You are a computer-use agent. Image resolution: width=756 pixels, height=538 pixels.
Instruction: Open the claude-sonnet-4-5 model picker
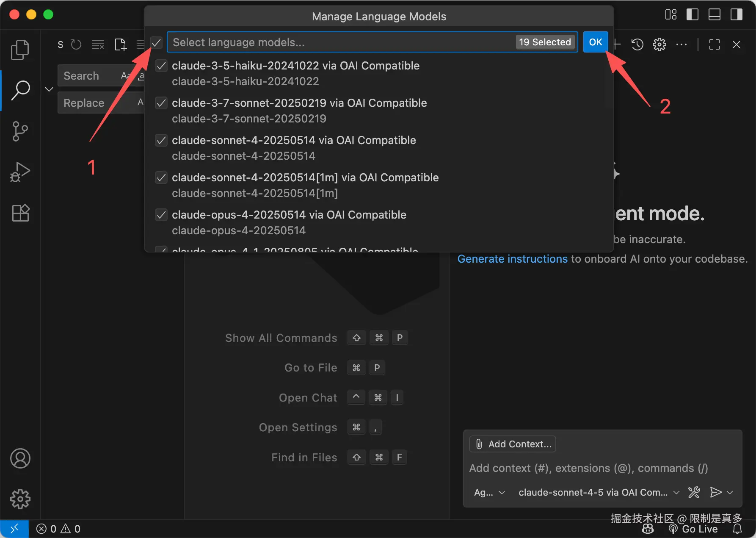[x=599, y=492]
